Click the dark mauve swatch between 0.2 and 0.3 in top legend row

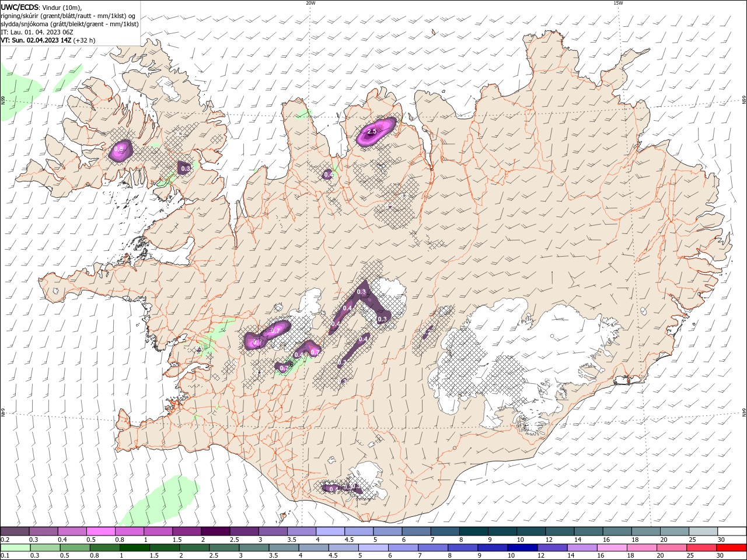point(15,531)
